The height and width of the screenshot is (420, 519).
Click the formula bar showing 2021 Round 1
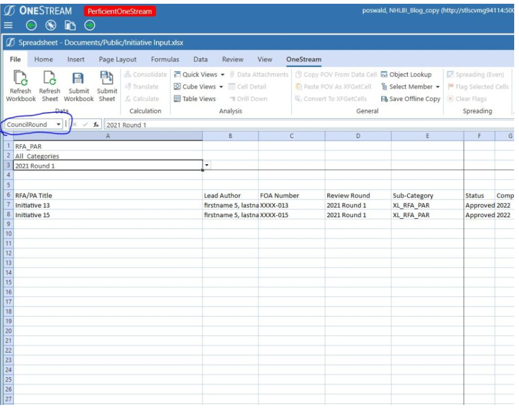[309, 125]
